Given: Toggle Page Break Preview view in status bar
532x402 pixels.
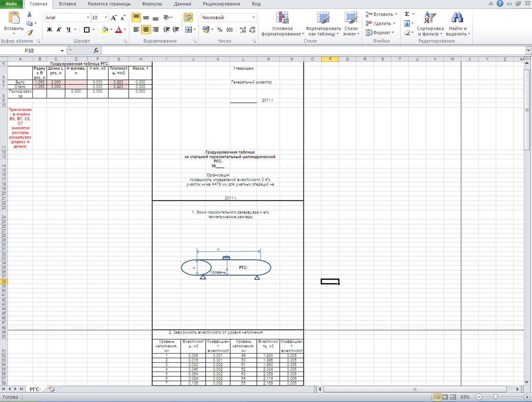Looking at the screenshot, I should (453, 397).
